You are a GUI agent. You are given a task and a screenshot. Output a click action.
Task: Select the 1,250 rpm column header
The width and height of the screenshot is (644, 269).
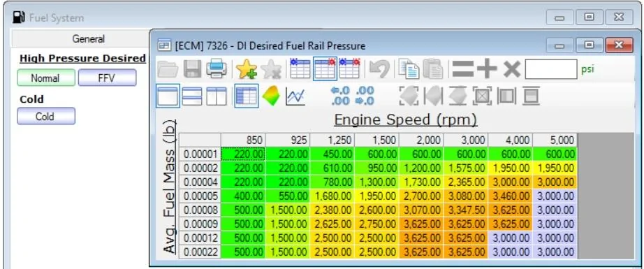[x=332, y=140]
